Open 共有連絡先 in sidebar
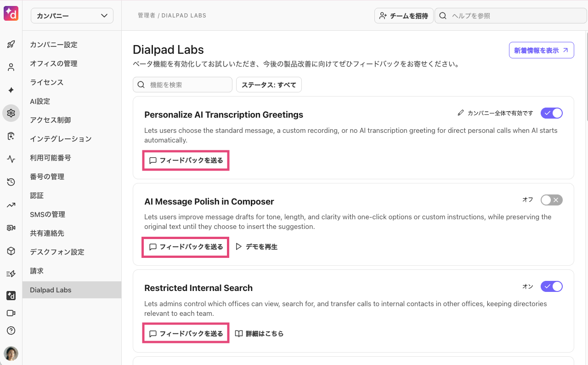The width and height of the screenshot is (588, 365). click(72, 233)
